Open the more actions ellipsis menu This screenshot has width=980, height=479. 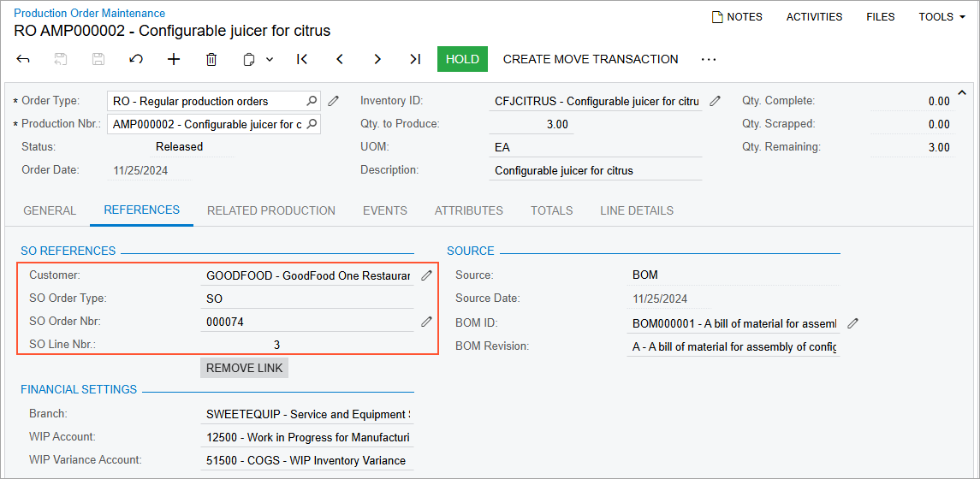pos(708,59)
